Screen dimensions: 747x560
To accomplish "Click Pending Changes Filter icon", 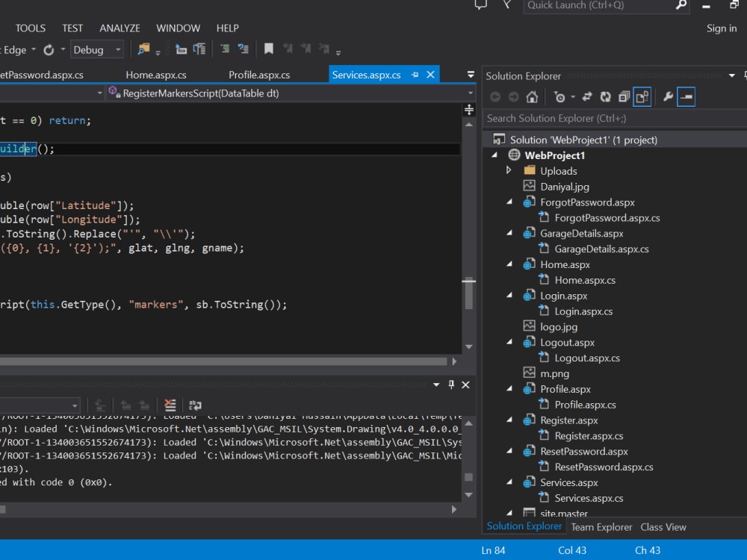I will [x=560, y=97].
